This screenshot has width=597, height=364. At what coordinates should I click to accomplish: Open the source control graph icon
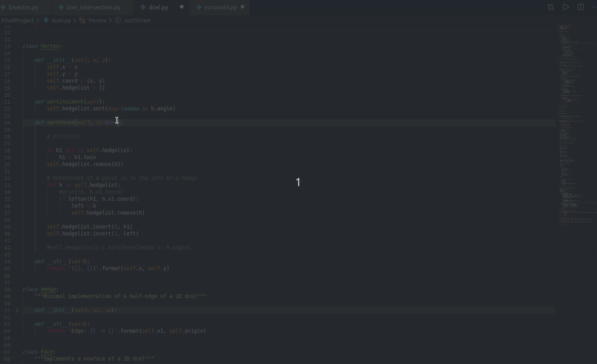coord(551,7)
